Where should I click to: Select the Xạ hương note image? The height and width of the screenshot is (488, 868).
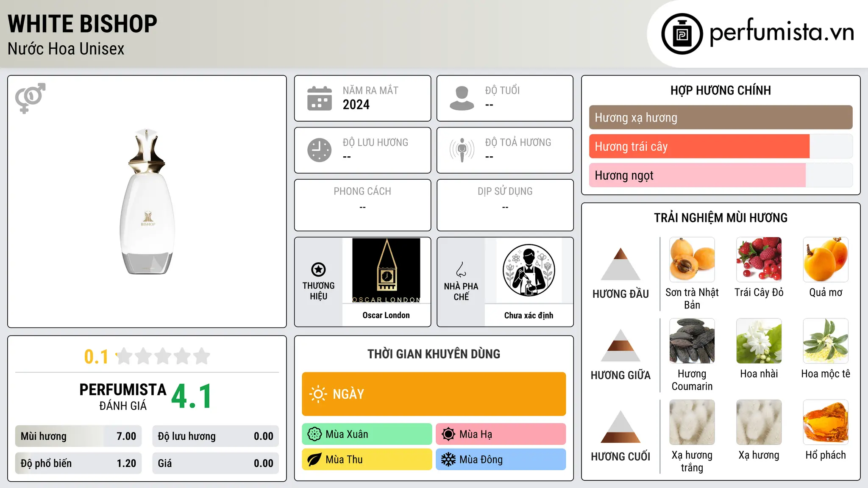759,422
